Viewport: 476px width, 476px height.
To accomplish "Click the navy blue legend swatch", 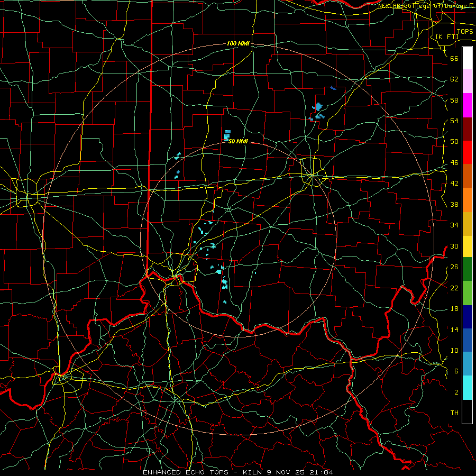I will pos(467,317).
